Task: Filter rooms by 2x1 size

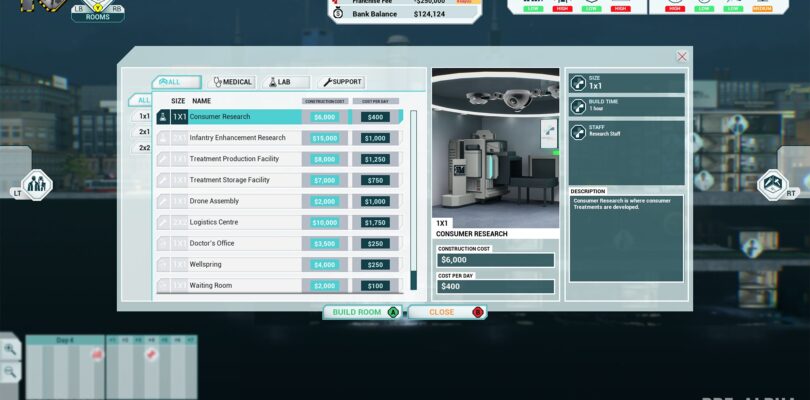Action: (144, 132)
